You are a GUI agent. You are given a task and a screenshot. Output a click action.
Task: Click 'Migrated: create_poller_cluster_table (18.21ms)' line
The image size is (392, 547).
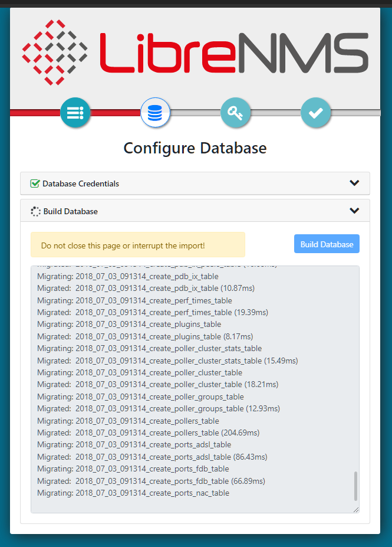click(158, 385)
